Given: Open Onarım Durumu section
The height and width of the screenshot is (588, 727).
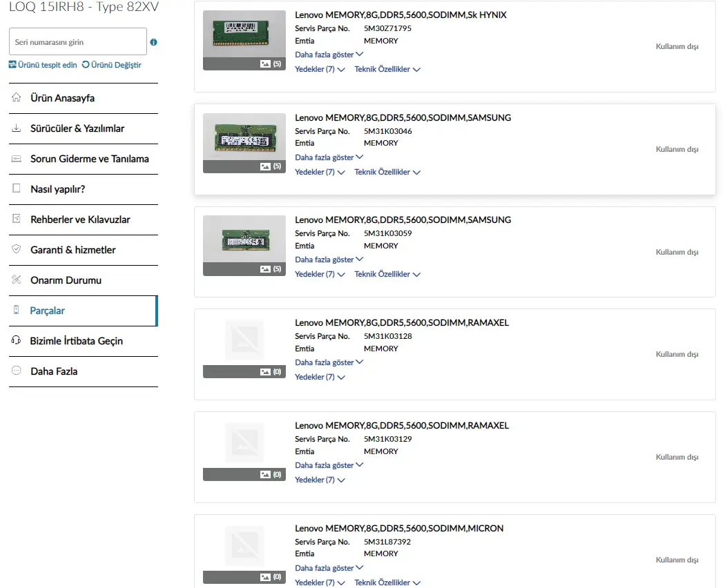Looking at the screenshot, I should 84,280.
